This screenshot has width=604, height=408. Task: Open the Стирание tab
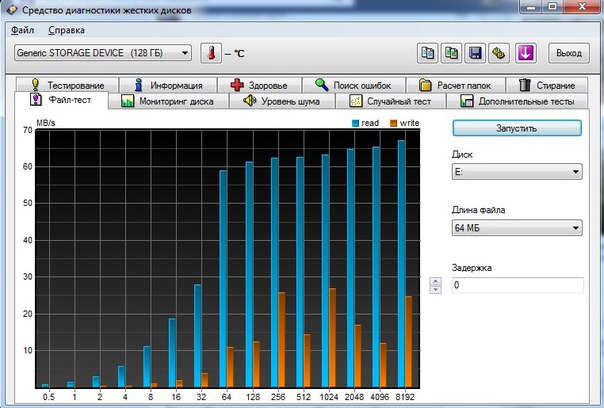[x=546, y=85]
